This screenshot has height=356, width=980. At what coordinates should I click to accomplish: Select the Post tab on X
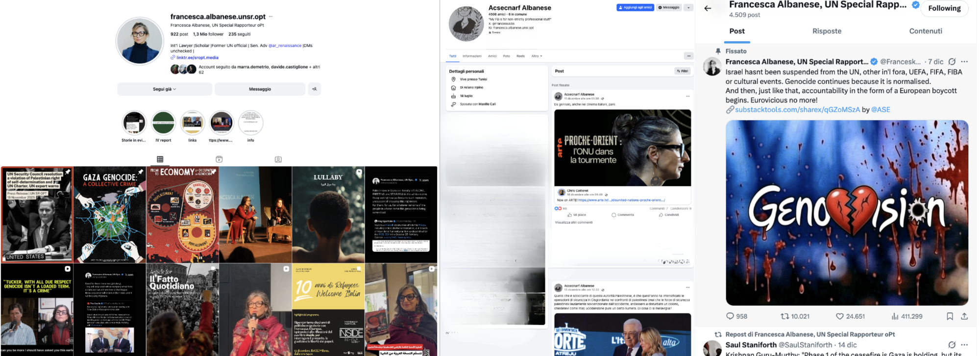click(x=737, y=31)
